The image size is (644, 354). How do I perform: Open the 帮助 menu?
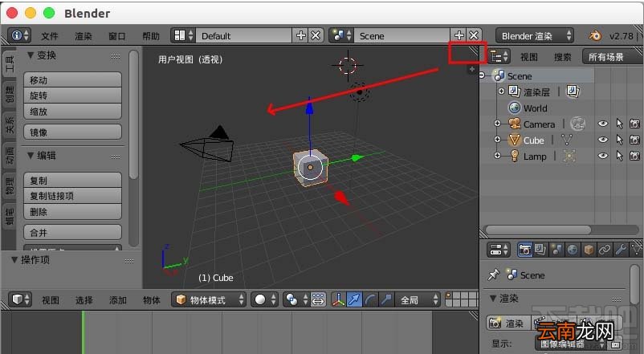(151, 36)
